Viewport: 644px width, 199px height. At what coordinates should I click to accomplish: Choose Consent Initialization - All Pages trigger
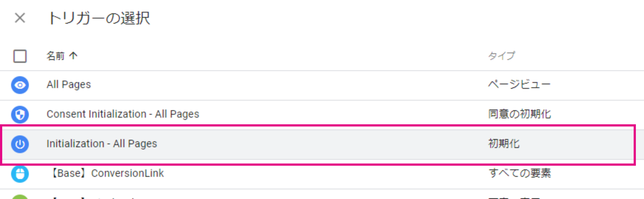point(123,114)
